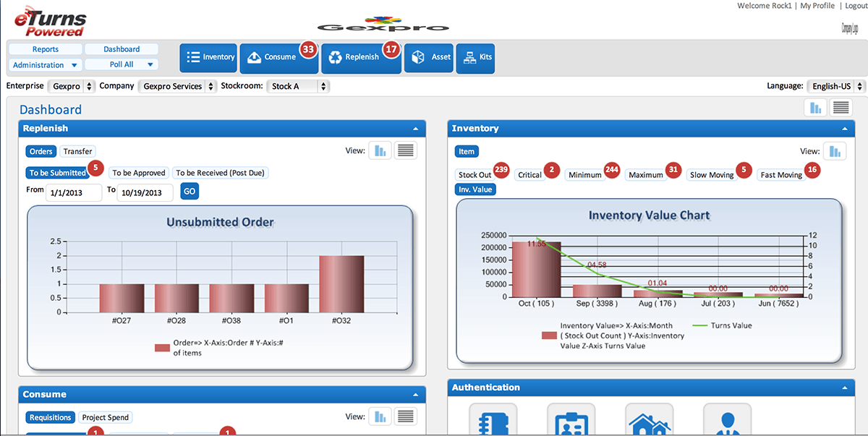Click the Consume count badge 33
Screen dimensions: 868x436
pos(309,49)
